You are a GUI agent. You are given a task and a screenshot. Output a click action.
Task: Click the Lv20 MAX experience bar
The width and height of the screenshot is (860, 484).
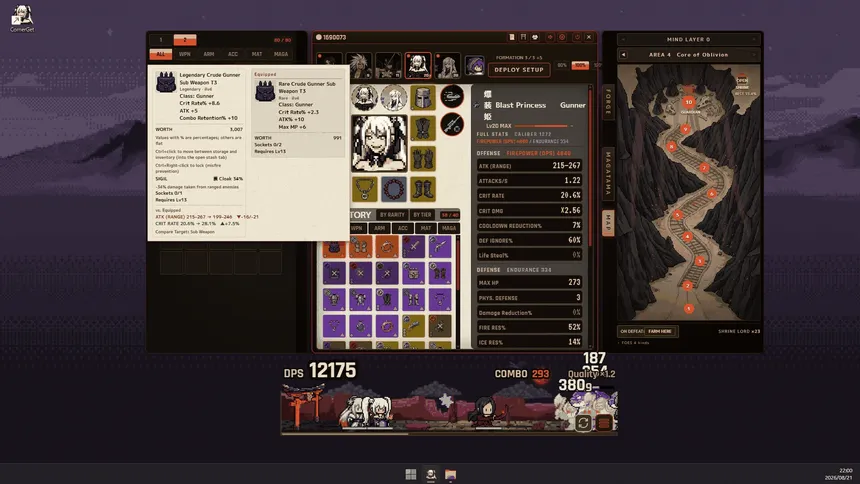pos(543,126)
